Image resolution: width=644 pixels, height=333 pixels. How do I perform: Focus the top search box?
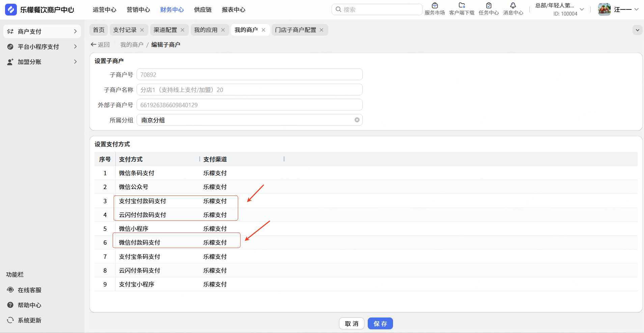pyautogui.click(x=377, y=9)
